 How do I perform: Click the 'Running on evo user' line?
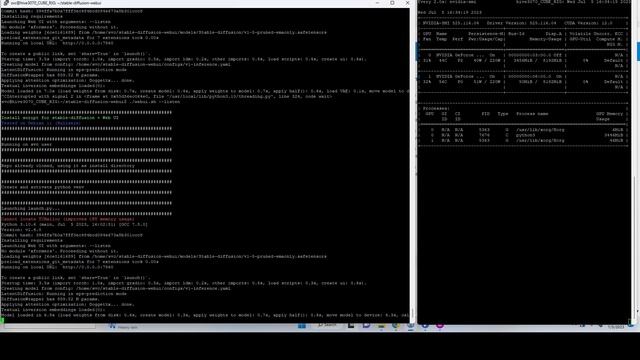pyautogui.click(x=27, y=144)
